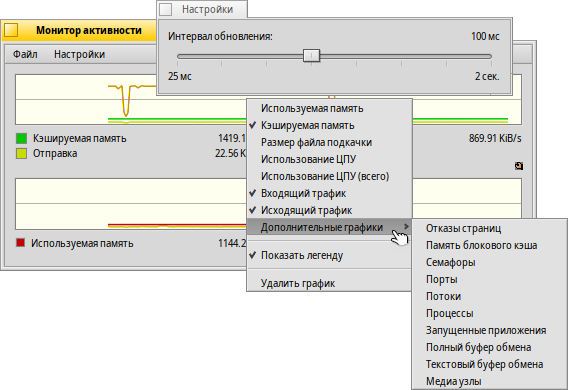The width and height of the screenshot is (568, 390).
Task: Select Семафоры in the submenu
Action: 489,263
